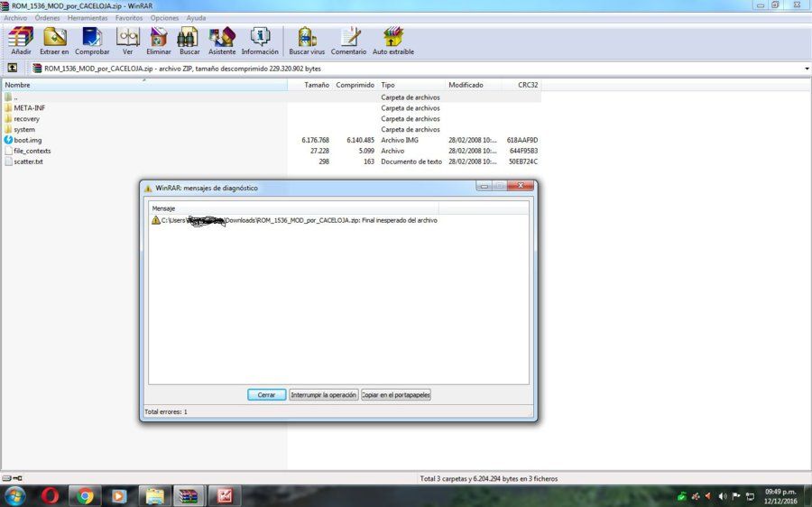Open the Herramientas menu
This screenshot has height=507, width=812.
pyautogui.click(x=88, y=18)
